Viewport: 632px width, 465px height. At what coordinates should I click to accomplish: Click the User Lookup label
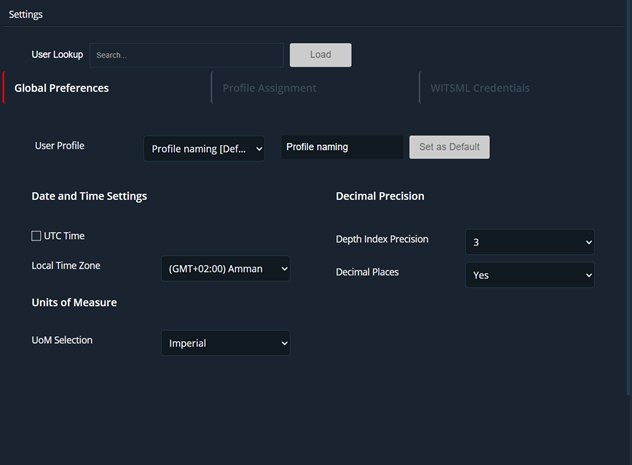point(57,55)
